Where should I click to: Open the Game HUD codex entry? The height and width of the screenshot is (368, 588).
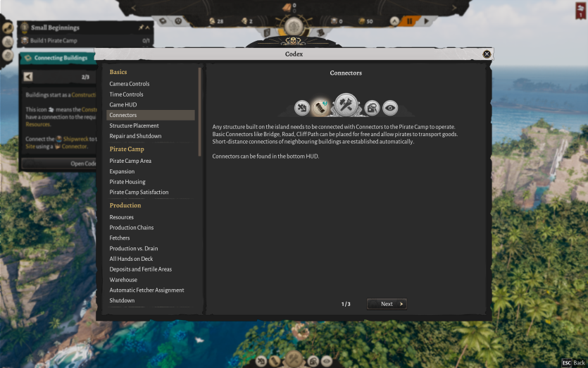(123, 105)
